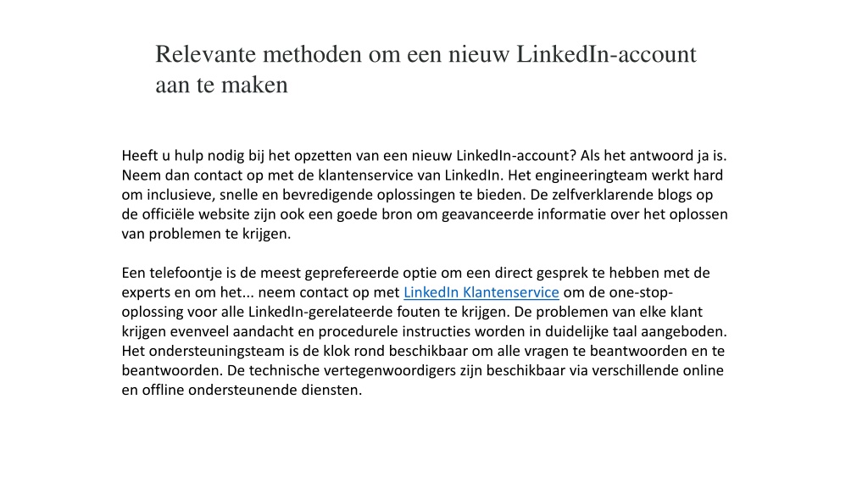The height and width of the screenshot is (488, 868).
Task: Click the line 'van problemen te krijgen.'
Action: point(206,234)
